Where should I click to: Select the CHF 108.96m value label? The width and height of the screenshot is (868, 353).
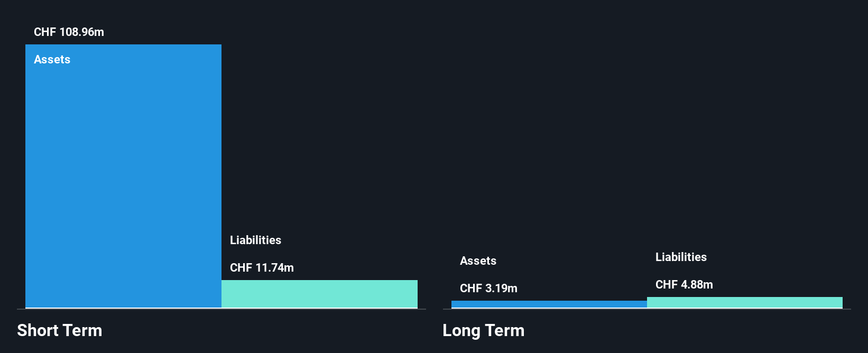[x=69, y=32]
